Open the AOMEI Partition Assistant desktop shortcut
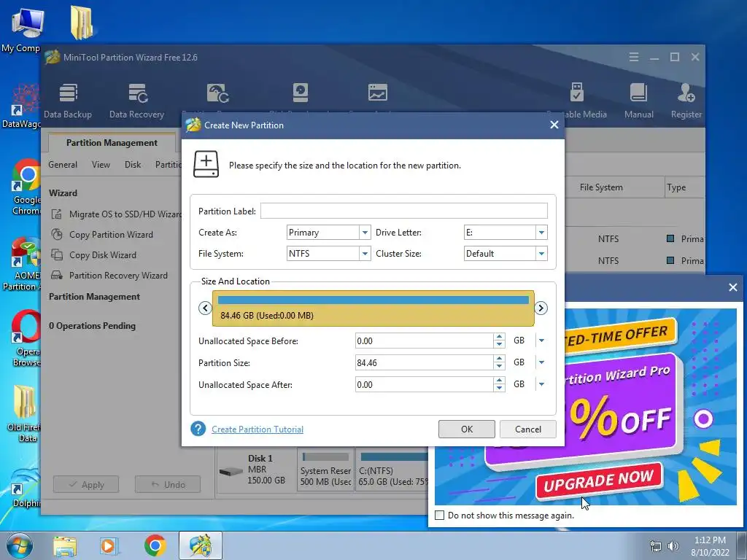747x560 pixels. coord(24,264)
